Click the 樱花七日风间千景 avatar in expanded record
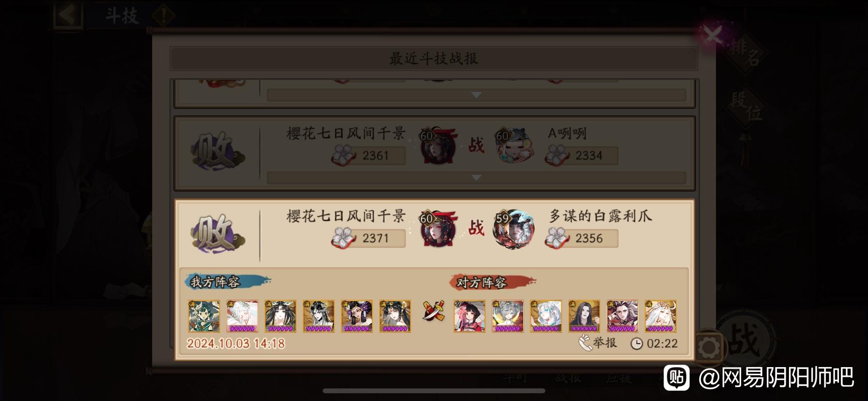 [439, 230]
